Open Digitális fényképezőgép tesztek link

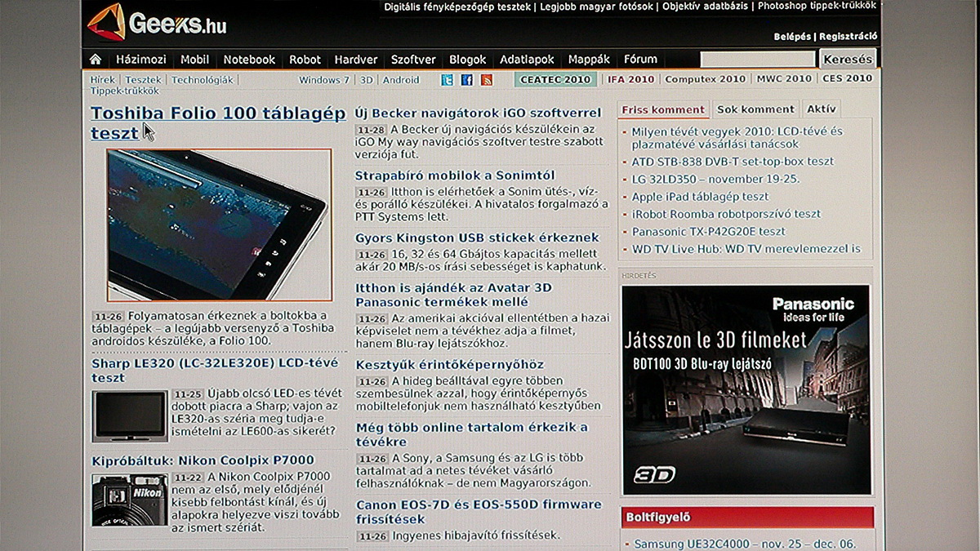pyautogui.click(x=458, y=7)
